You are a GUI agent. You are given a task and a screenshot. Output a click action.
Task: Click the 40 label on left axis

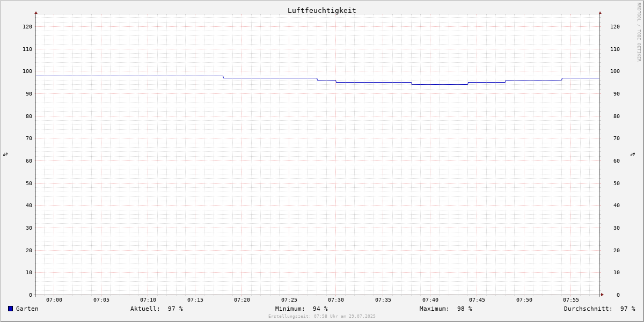[x=29, y=206]
